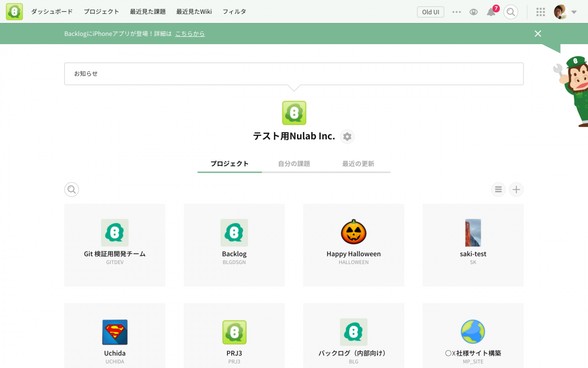Open the user avatar profile menu
Screen dimensions: 588x368
[x=561, y=12]
